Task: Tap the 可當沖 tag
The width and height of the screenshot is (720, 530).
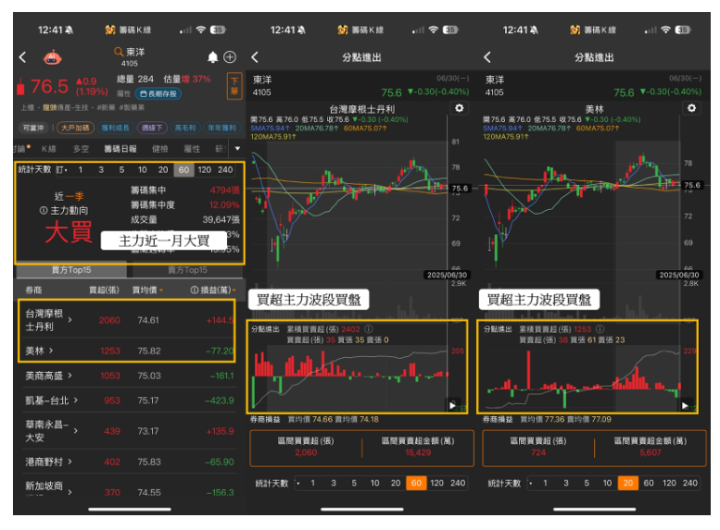Action: tap(34, 128)
